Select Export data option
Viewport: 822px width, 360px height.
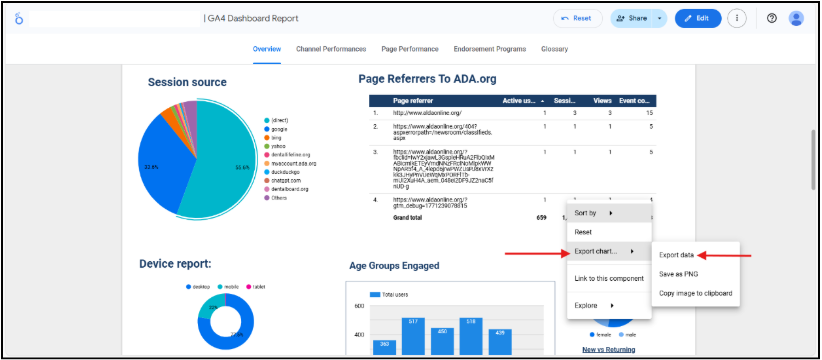696,255
